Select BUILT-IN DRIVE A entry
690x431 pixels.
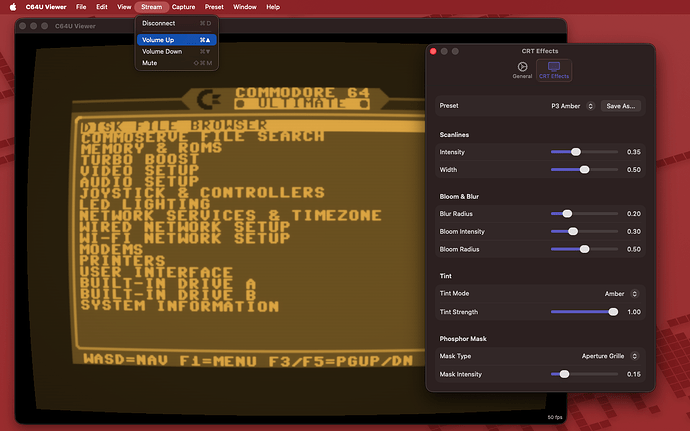168,284
